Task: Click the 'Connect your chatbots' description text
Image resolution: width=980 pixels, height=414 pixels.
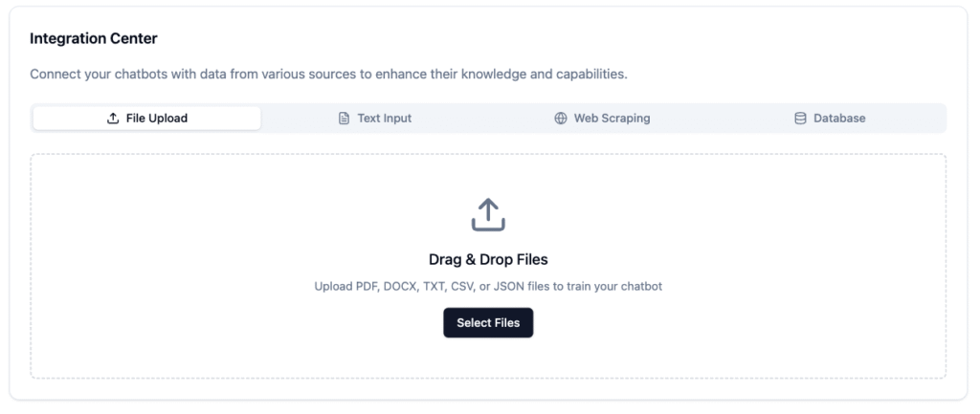Action: 329,75
